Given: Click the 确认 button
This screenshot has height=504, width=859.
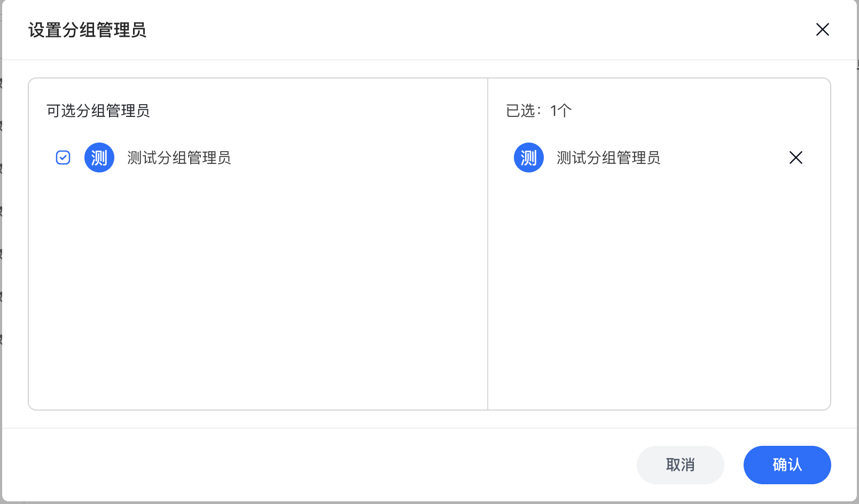Looking at the screenshot, I should coord(787,465).
